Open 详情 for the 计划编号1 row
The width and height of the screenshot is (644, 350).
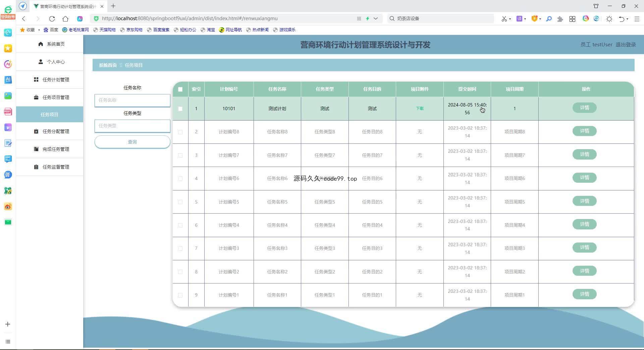pyautogui.click(x=584, y=294)
